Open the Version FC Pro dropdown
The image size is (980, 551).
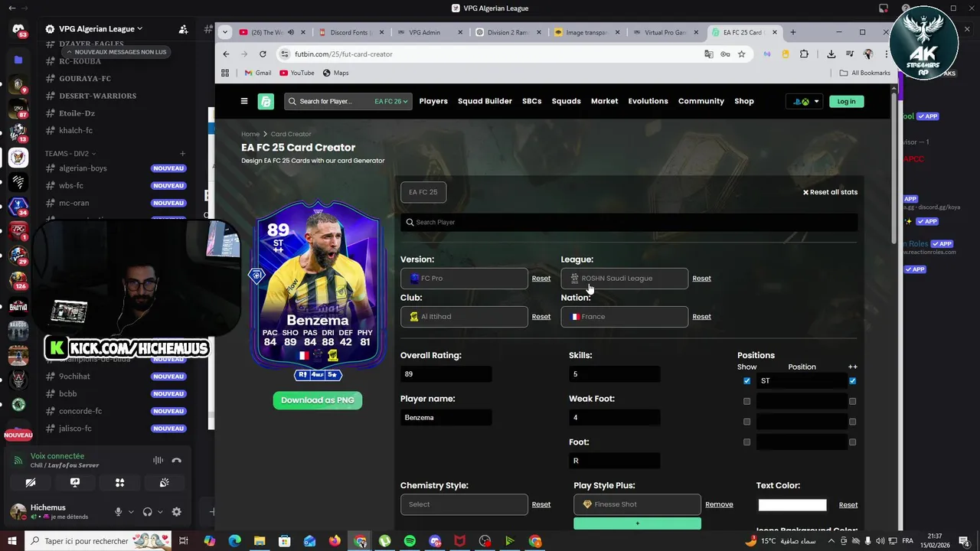pos(464,279)
